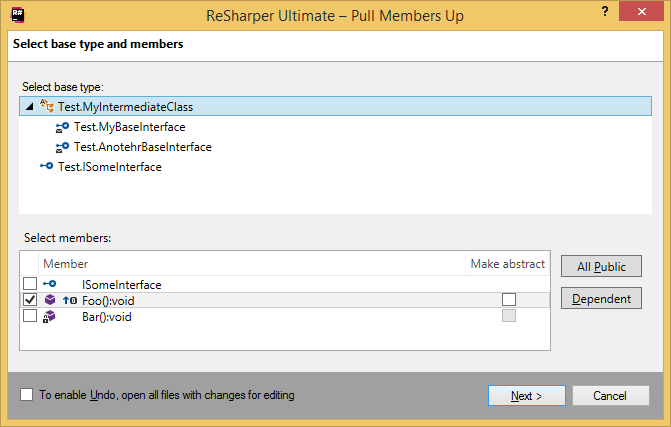Viewport: 671px width, 427px height.
Task: Click the All Public button
Action: pos(601,266)
